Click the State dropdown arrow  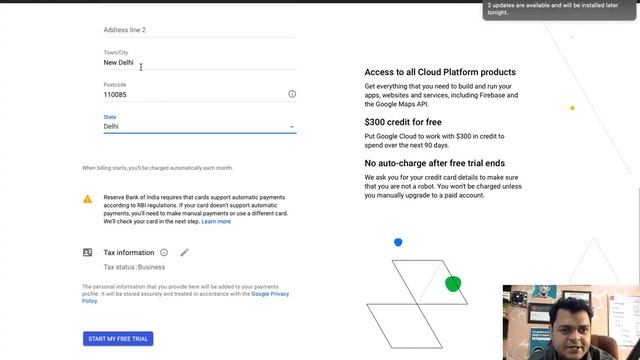291,127
